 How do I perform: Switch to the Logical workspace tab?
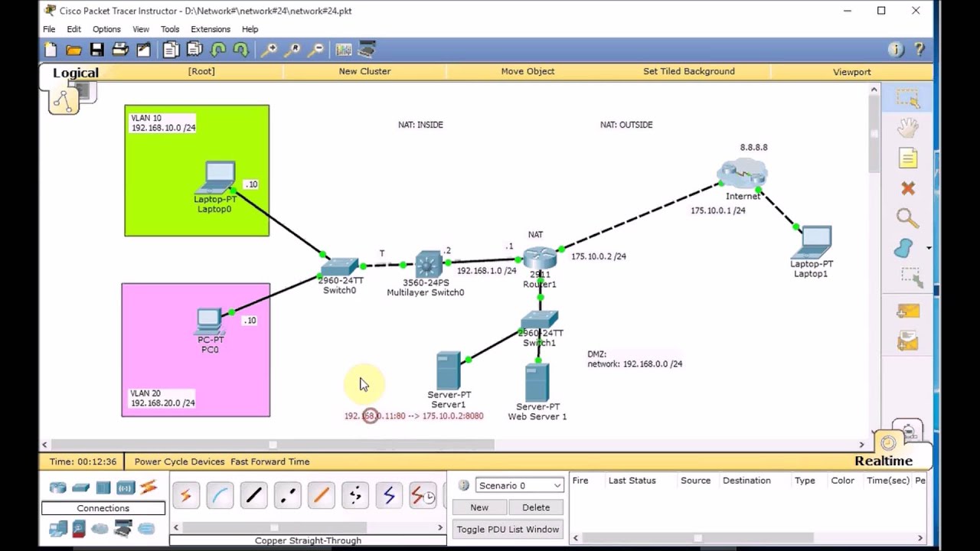point(76,73)
